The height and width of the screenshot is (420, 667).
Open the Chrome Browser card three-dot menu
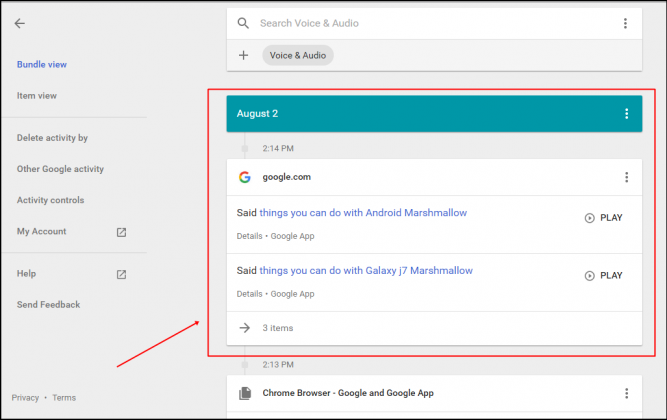[627, 393]
